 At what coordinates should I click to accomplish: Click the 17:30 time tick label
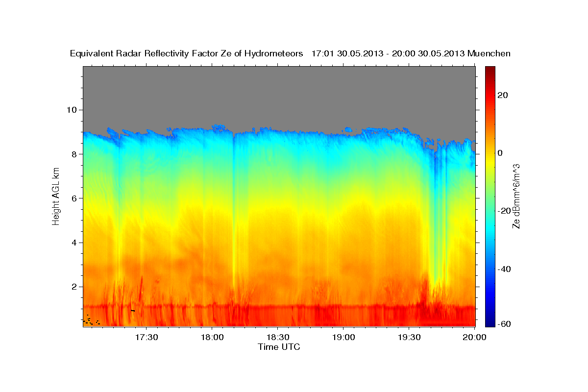[147, 338]
